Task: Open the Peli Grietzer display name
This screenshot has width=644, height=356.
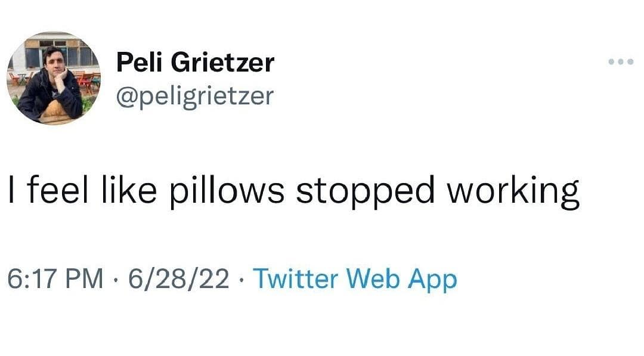Action: click(x=195, y=63)
